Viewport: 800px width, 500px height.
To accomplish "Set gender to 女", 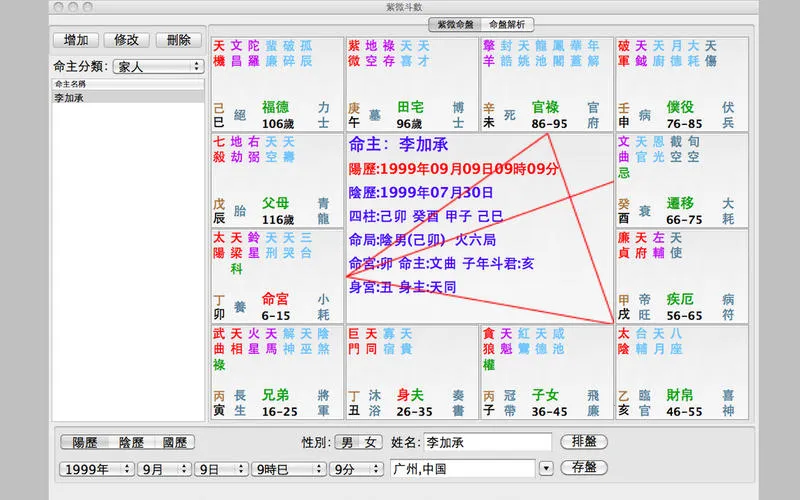I will click(370, 442).
